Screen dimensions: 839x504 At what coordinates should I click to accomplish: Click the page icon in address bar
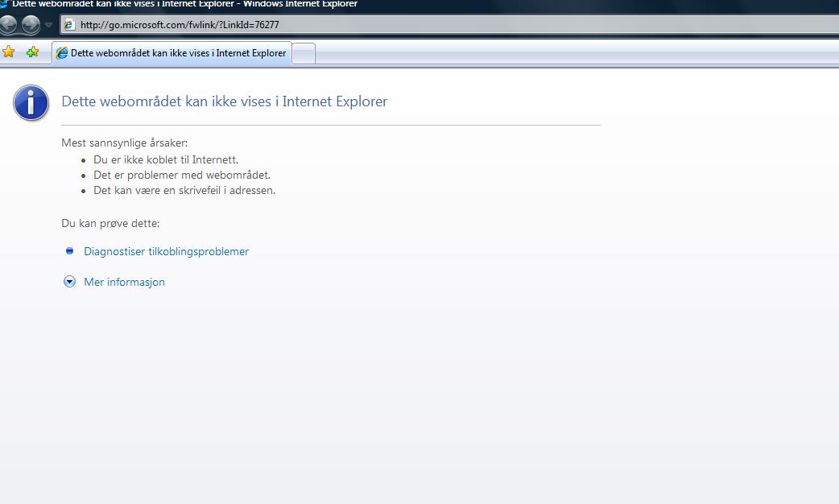(x=69, y=25)
